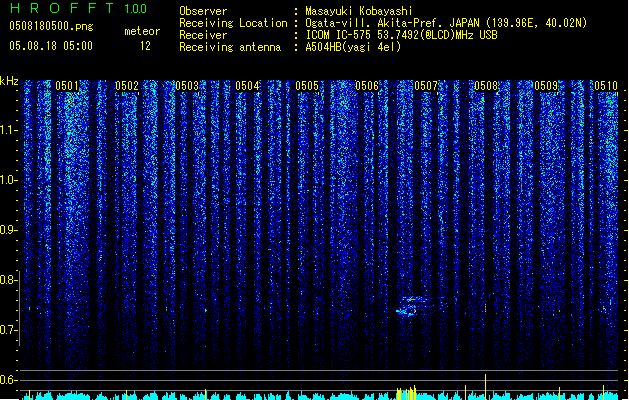Click the tall yellow spike at 0508
This screenshot has height=400, width=629.
[485, 387]
